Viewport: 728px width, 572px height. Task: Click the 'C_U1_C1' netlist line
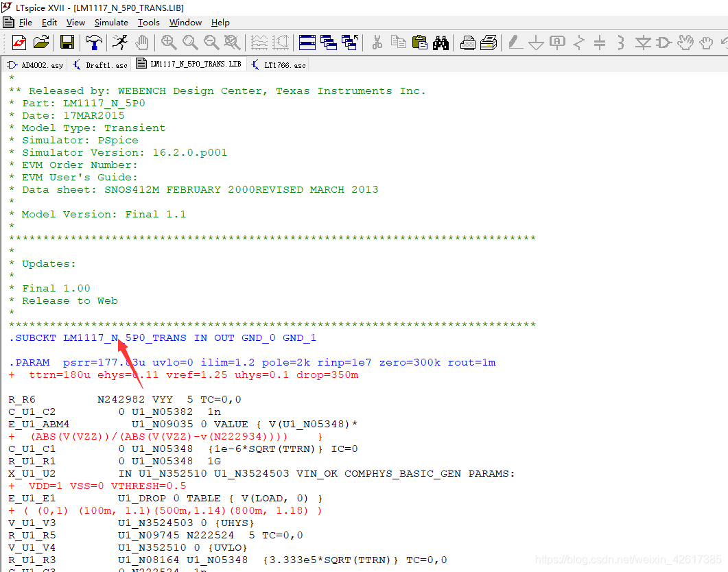coord(183,449)
